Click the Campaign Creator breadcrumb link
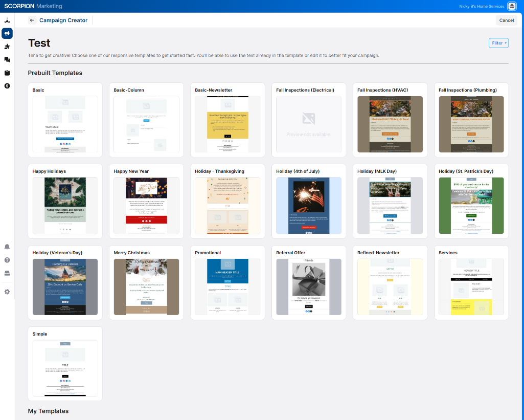 (x=63, y=20)
